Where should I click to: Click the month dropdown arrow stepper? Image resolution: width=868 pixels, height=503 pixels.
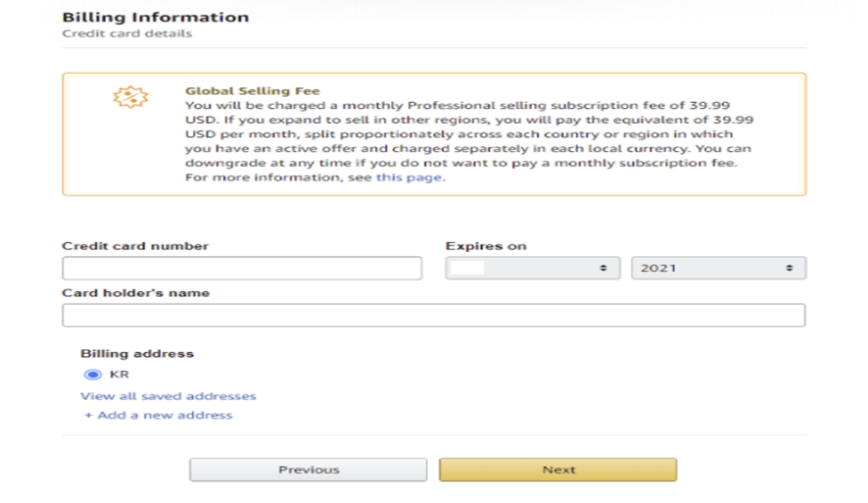pyautogui.click(x=603, y=268)
